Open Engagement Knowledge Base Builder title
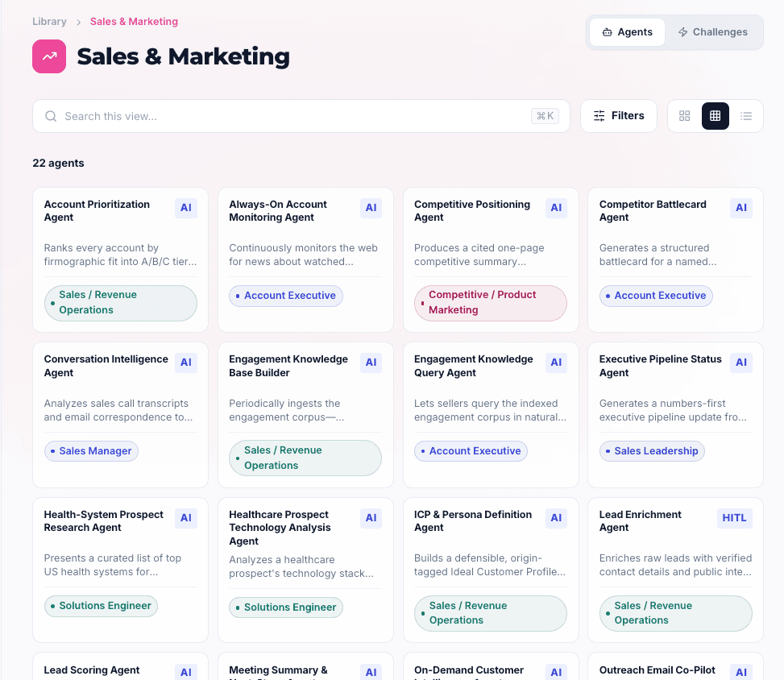The width and height of the screenshot is (784, 680). click(288, 366)
